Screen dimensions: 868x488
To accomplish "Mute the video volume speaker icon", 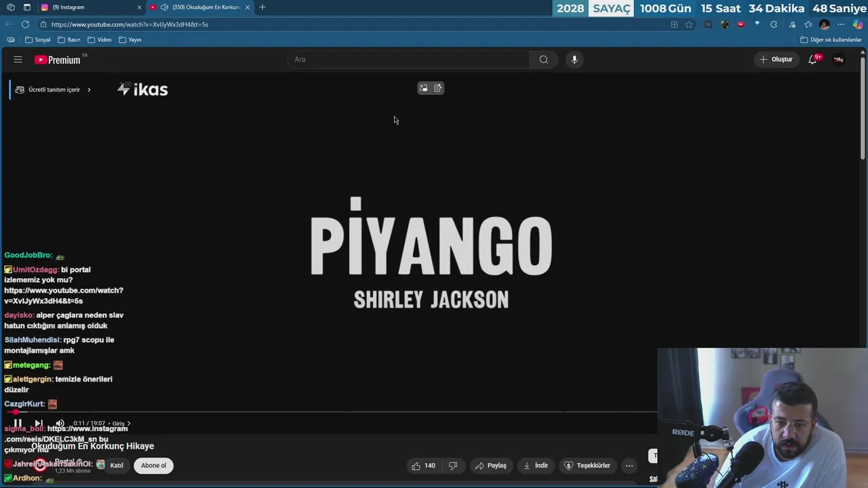I will (x=60, y=423).
